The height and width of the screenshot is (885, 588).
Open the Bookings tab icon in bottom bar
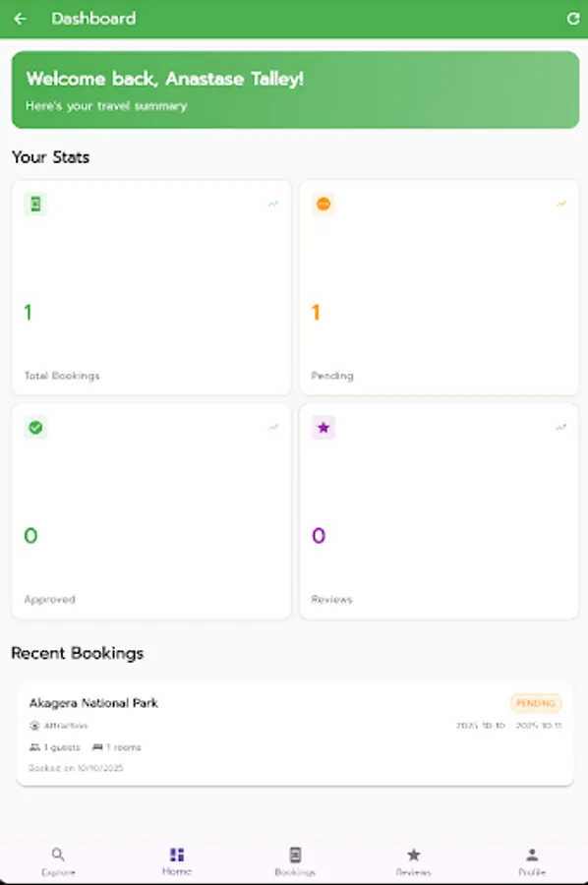click(x=295, y=855)
